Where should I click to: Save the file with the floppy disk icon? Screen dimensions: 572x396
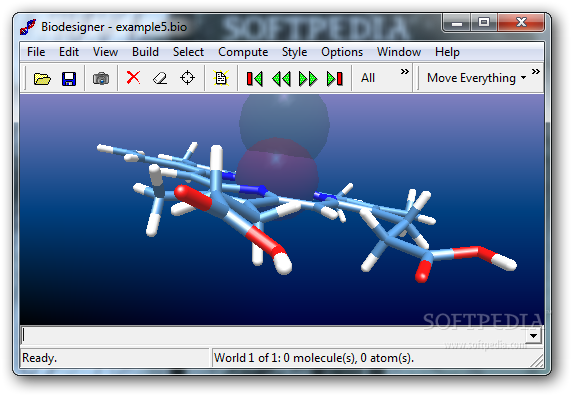point(69,78)
